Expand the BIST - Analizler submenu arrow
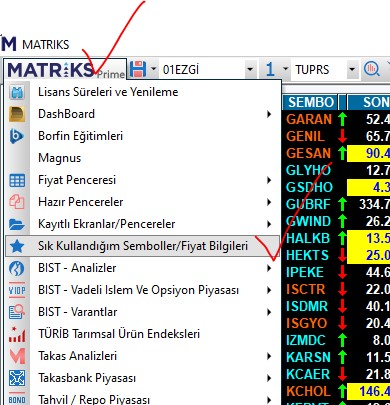The height and width of the screenshot is (405, 390). [269, 268]
